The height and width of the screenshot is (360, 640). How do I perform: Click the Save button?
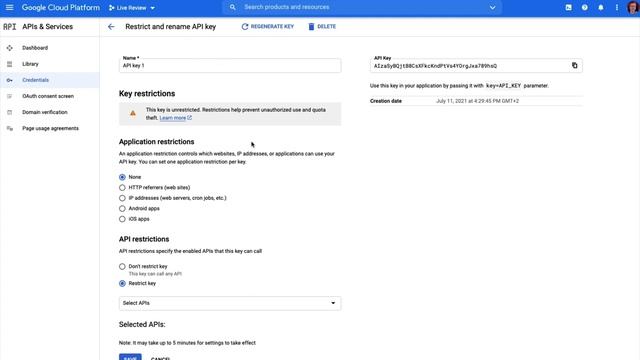point(130,358)
